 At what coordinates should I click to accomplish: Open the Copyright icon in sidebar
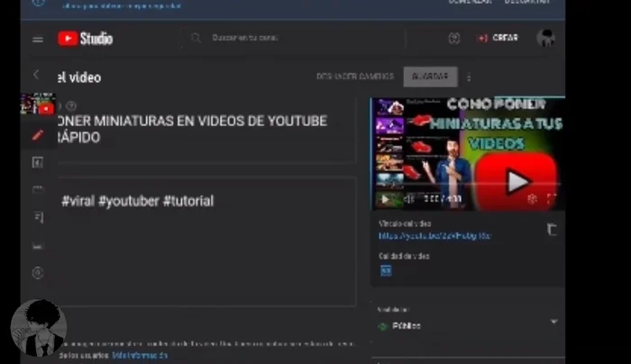[x=38, y=273]
